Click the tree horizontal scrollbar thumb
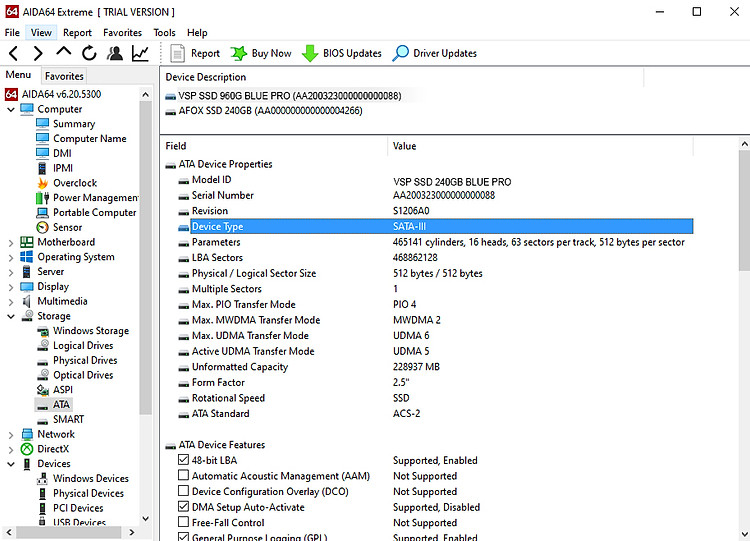The image size is (750, 541). (x=68, y=532)
